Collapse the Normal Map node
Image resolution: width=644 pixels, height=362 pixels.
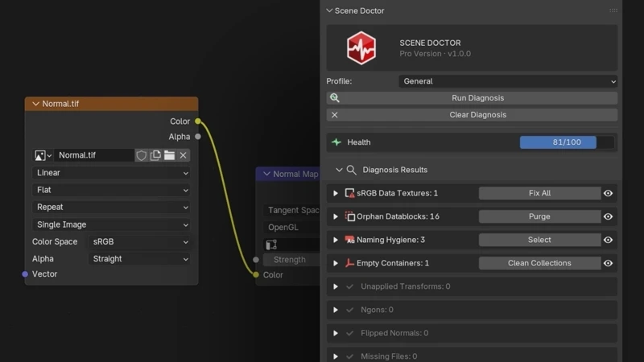pyautogui.click(x=266, y=174)
